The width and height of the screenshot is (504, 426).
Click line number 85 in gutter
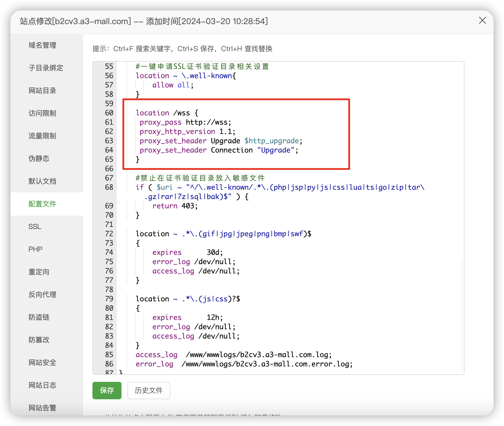[x=109, y=355]
